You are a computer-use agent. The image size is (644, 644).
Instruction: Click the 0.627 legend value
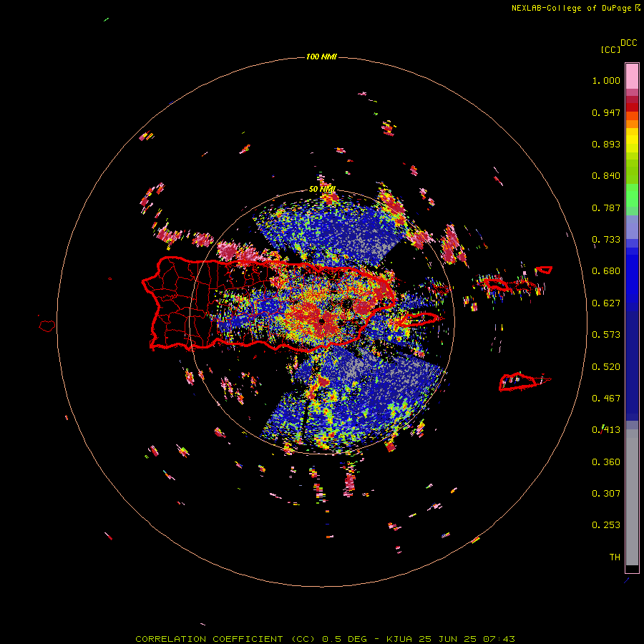(606, 303)
